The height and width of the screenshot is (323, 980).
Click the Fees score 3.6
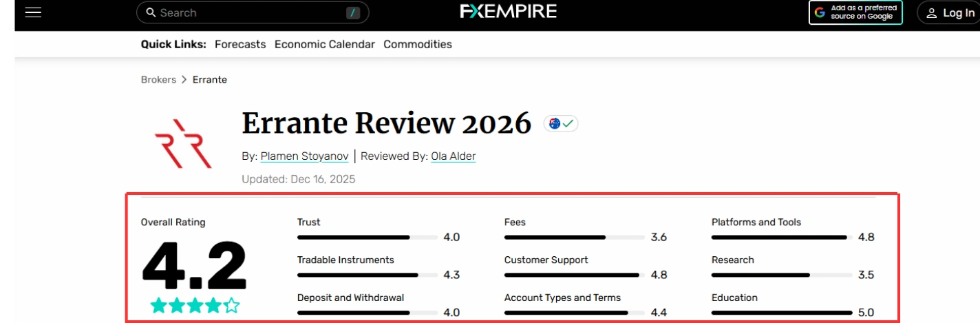(659, 238)
